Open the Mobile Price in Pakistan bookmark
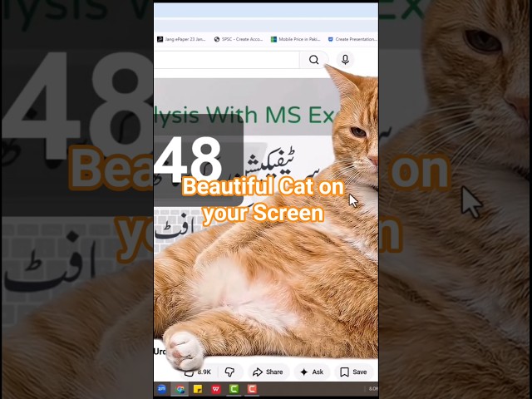Screen dimensions: 532x399 click(x=296, y=39)
